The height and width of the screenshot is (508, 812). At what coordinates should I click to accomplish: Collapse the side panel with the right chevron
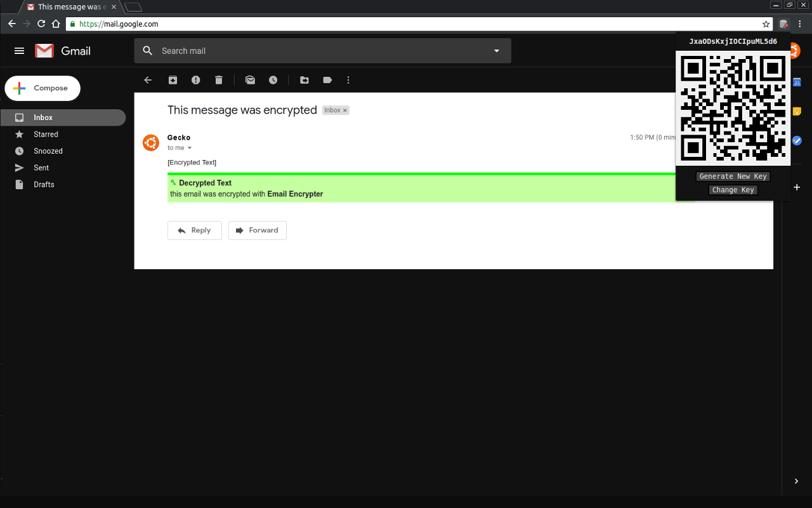coord(796,481)
